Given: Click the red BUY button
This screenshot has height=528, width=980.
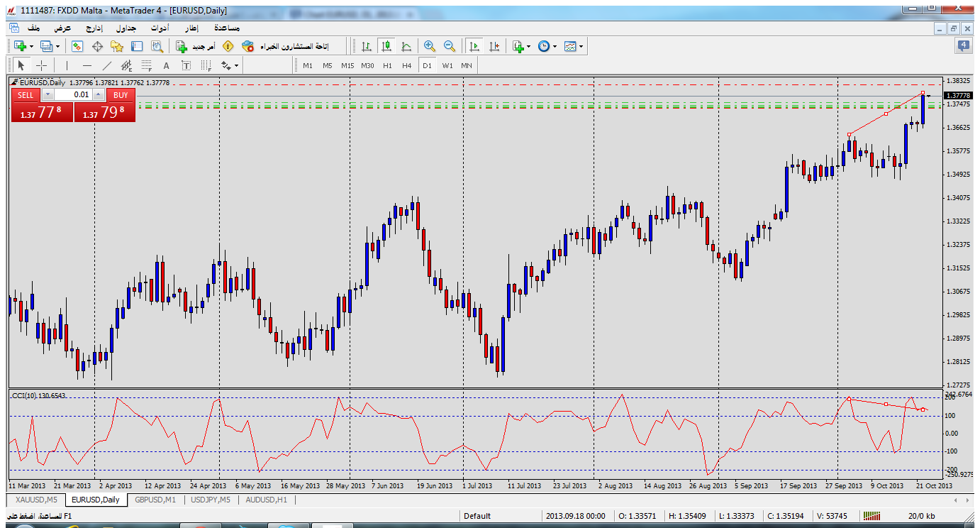Looking at the screenshot, I should (121, 94).
